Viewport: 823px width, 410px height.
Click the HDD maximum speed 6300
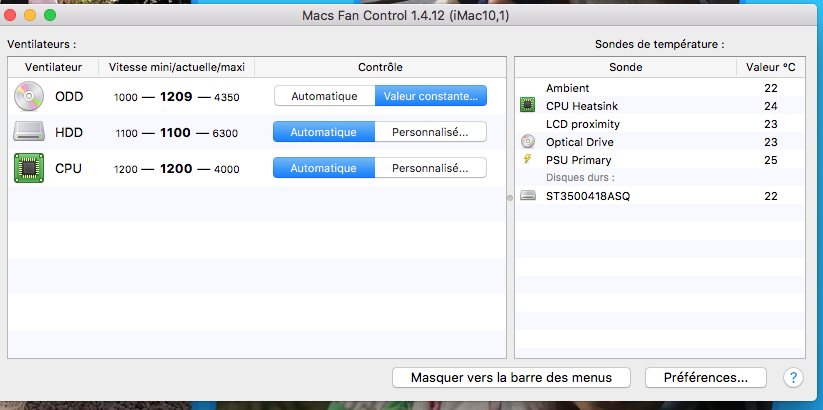pyautogui.click(x=225, y=133)
